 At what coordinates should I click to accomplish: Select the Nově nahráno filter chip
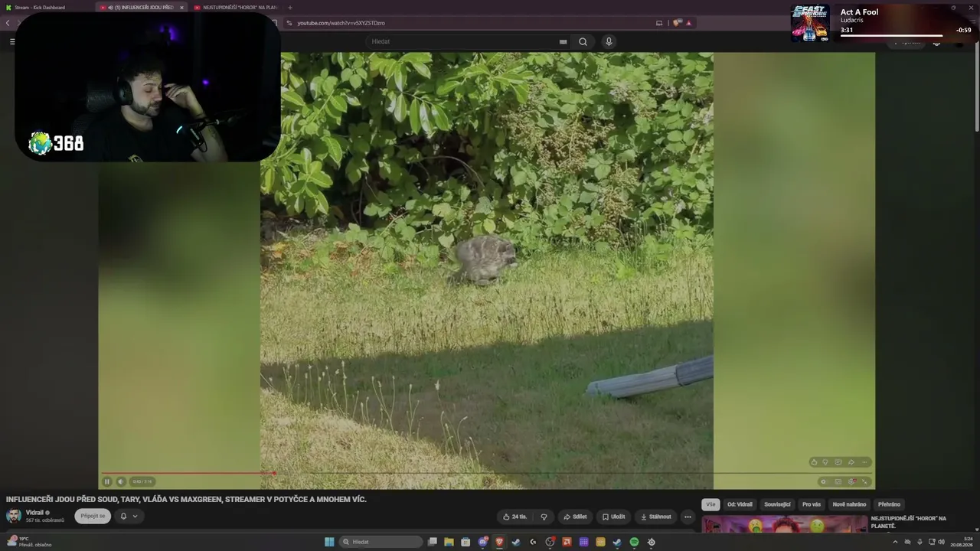[x=849, y=504]
